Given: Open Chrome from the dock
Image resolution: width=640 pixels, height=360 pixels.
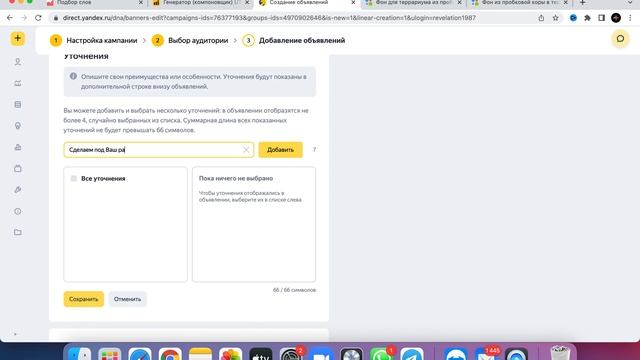Looking at the screenshot, I should (170, 354).
